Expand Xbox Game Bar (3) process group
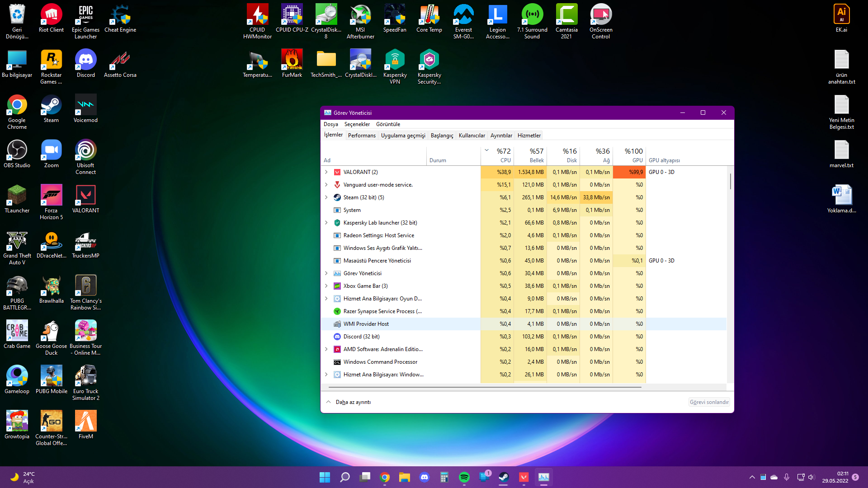868x488 pixels. pos(326,286)
